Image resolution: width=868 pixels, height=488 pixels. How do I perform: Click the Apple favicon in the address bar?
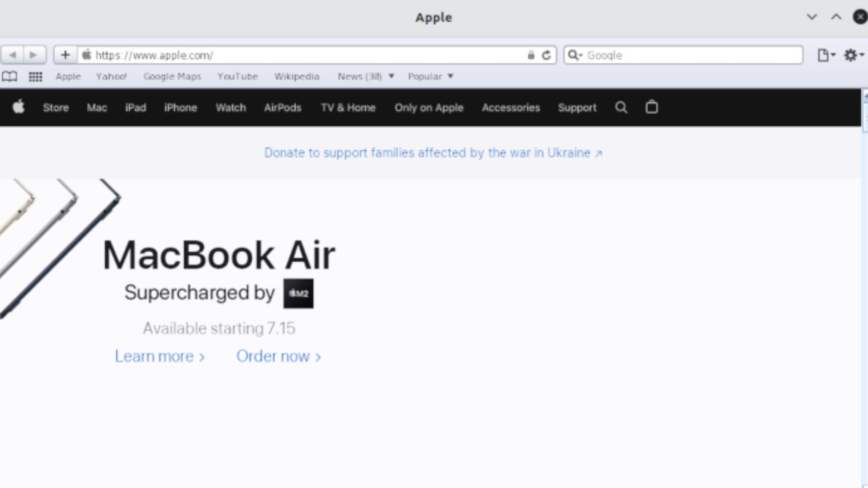[x=86, y=55]
